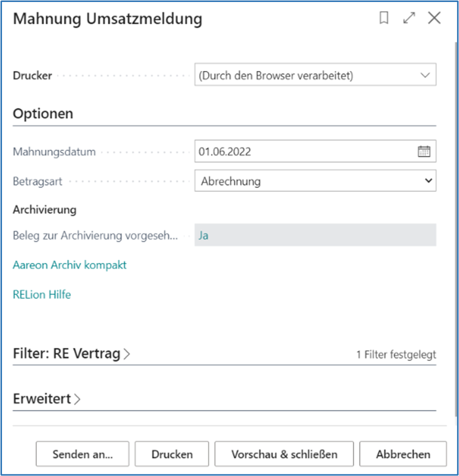Expand dialog with the diagonal arrows icon
Screen dimensions: 459x476
(x=409, y=18)
